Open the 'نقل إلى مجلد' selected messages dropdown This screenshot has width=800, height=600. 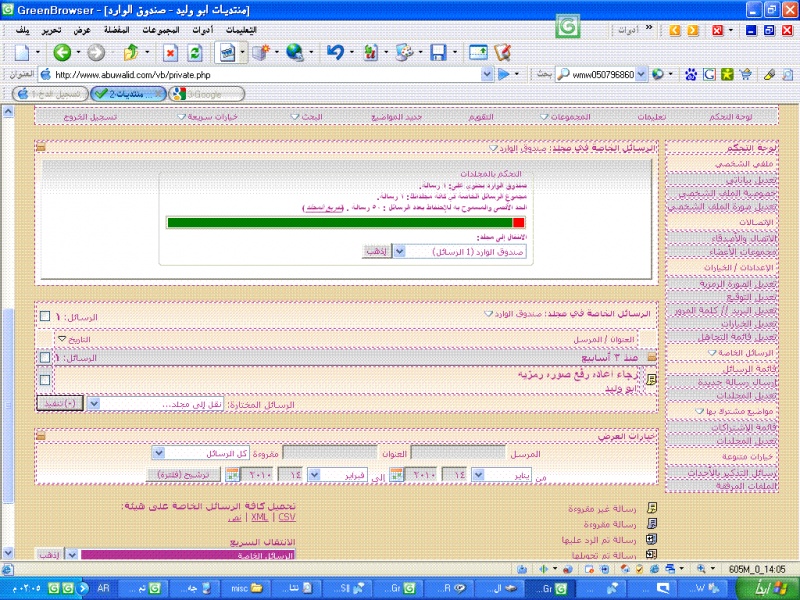click(x=94, y=404)
